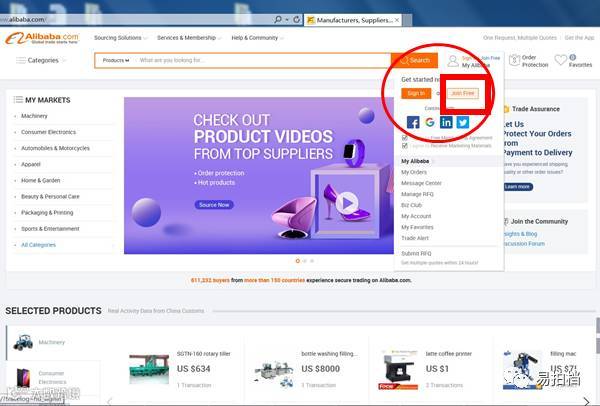Select My Orders in account menu

click(414, 172)
